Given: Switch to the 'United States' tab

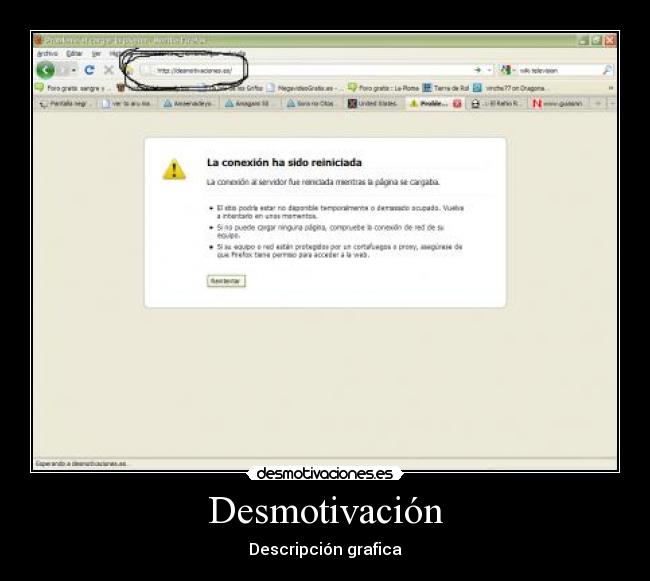Looking at the screenshot, I should point(373,103).
